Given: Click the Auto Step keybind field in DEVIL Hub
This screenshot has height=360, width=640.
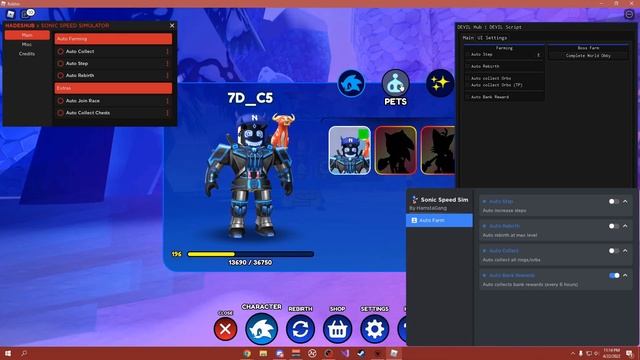Looking at the screenshot, I should point(538,54).
